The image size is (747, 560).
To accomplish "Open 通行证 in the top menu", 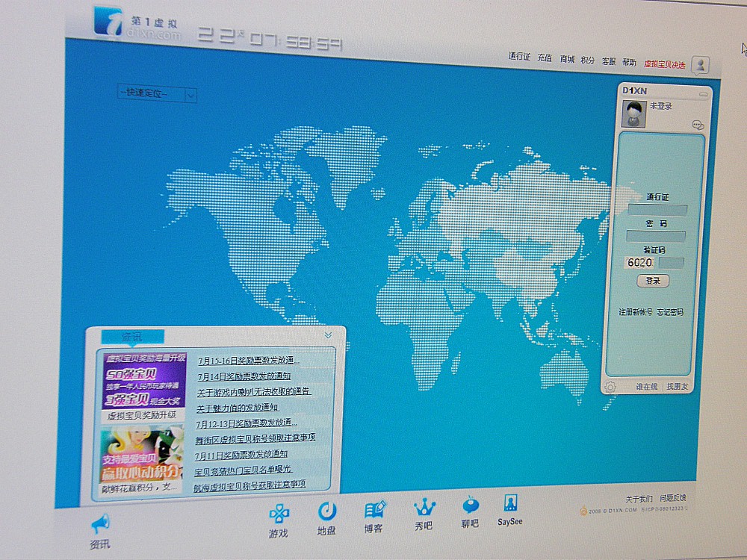I will click(519, 57).
